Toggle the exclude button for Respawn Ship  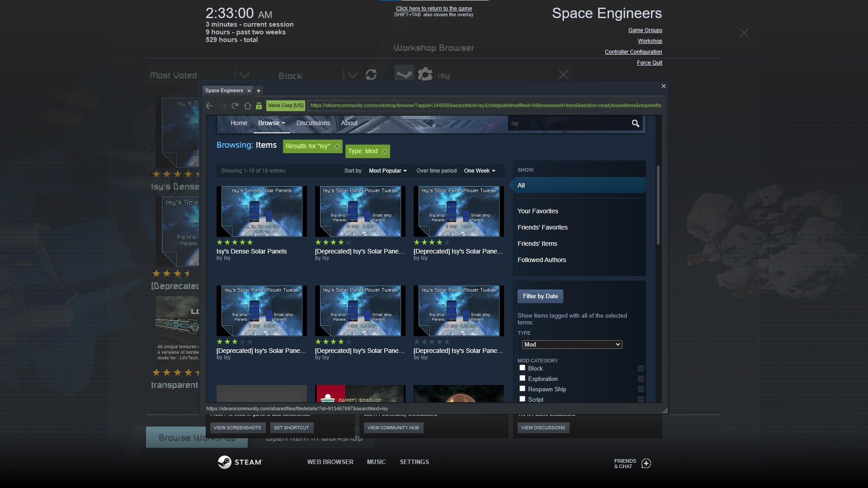tap(641, 389)
